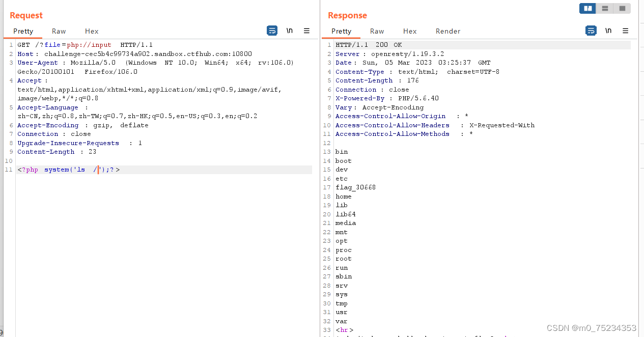Toggle word wrap icon in Request panel
Viewport: 644px width, 337px height.
(x=272, y=31)
